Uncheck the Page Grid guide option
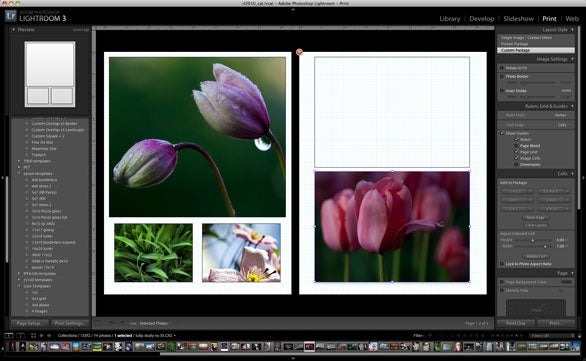586x361 pixels. (516, 152)
